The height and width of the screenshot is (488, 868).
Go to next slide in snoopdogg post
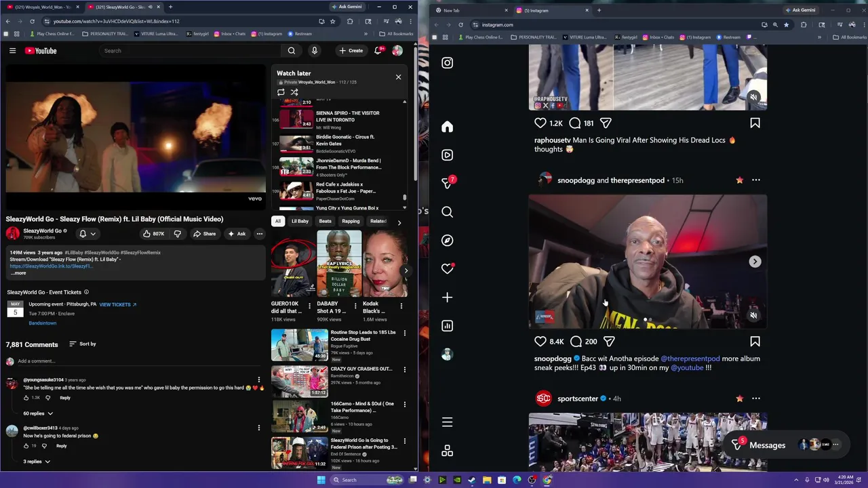click(x=755, y=262)
